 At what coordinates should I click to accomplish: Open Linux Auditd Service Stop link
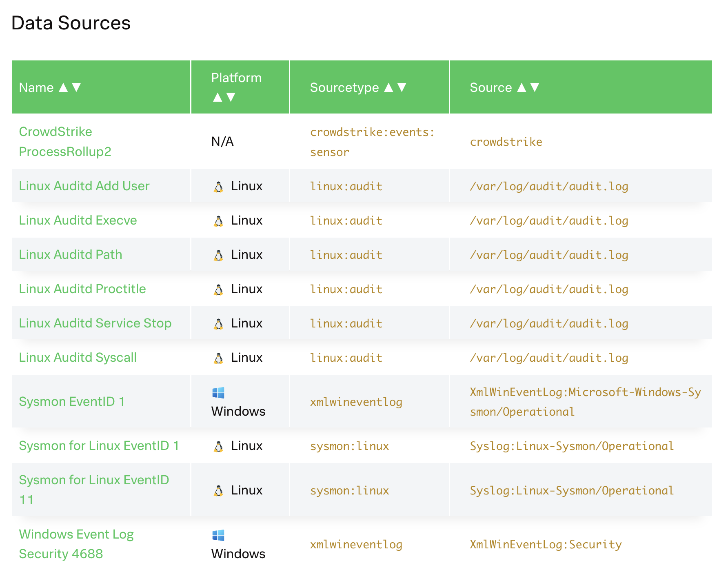95,323
